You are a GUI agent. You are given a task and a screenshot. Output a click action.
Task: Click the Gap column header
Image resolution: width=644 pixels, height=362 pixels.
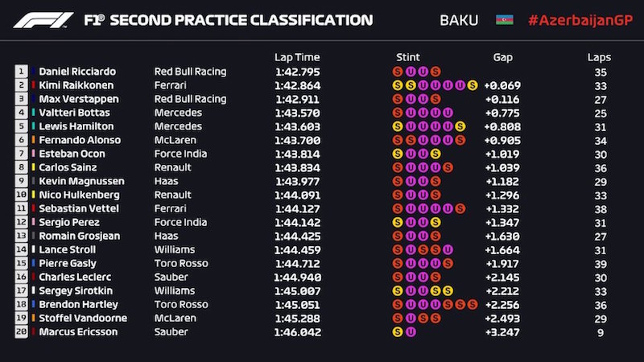[x=502, y=57]
